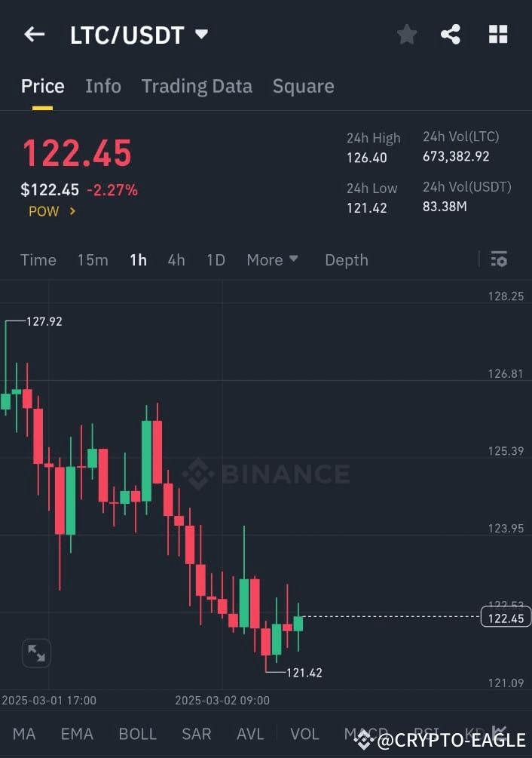Switch chart to 1D timeframe

(x=216, y=259)
